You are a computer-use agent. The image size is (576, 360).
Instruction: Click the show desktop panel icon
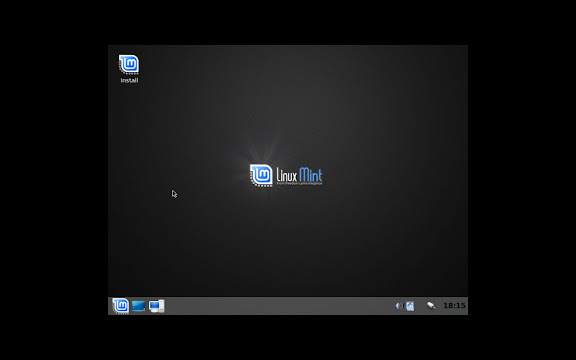pos(138,306)
